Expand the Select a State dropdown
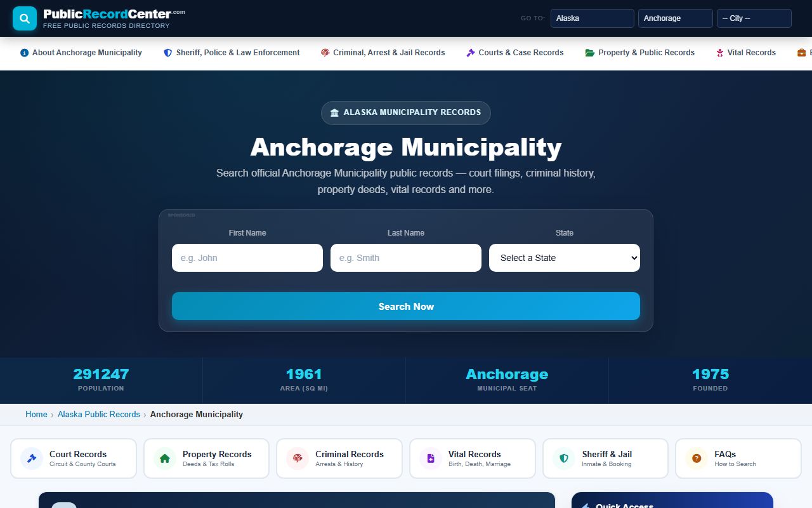This screenshot has height=508, width=812. [x=565, y=258]
